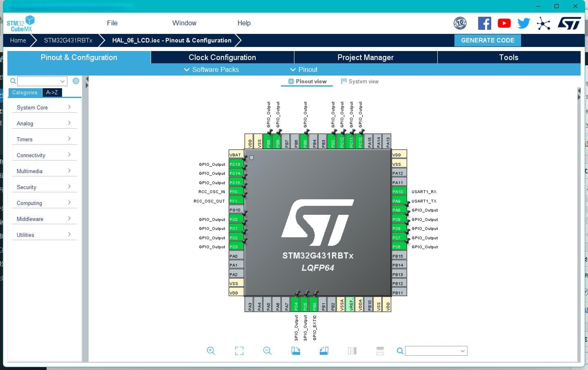The image size is (588, 370).
Task: Click the GENERATE CODE button
Action: [488, 40]
